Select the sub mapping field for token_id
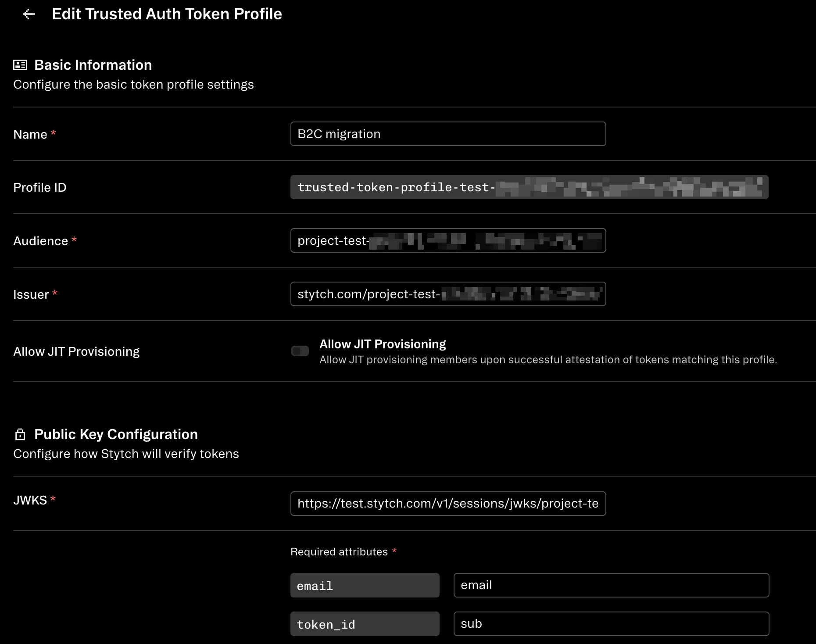 [611, 623]
